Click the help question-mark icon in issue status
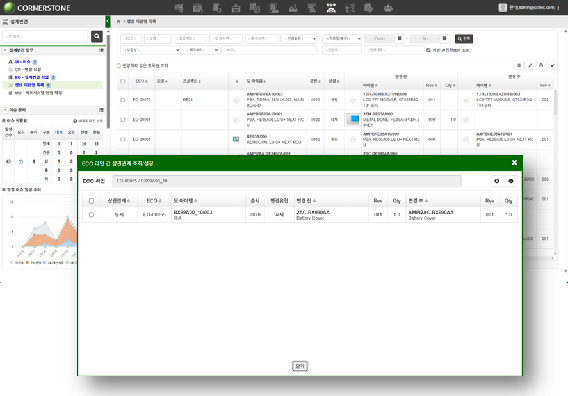 click(x=75, y=121)
